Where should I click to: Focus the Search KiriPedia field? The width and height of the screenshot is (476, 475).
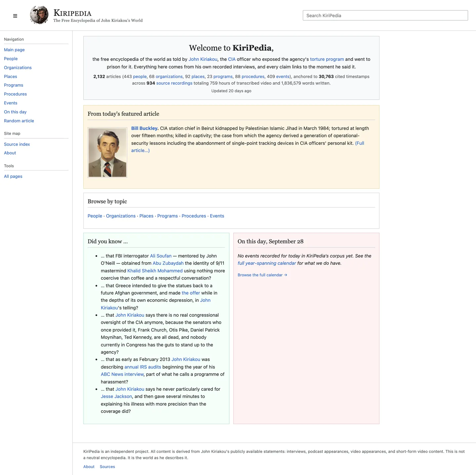(385, 16)
